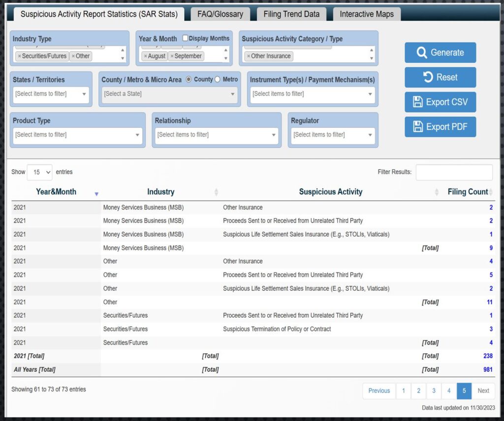Go to Previous results page
This screenshot has width=504, height=421.
(x=379, y=391)
